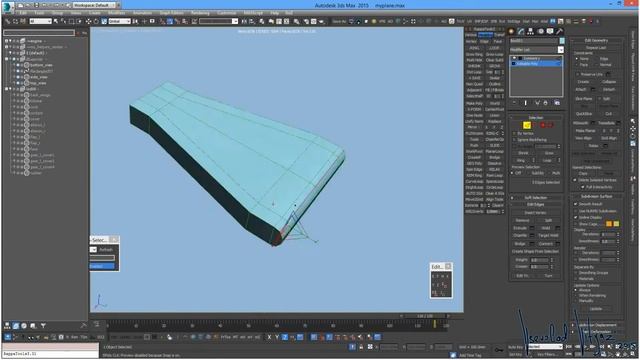The width and height of the screenshot is (640, 360).
Task: Toggle Full Interactivity checkbox
Action: (582, 187)
